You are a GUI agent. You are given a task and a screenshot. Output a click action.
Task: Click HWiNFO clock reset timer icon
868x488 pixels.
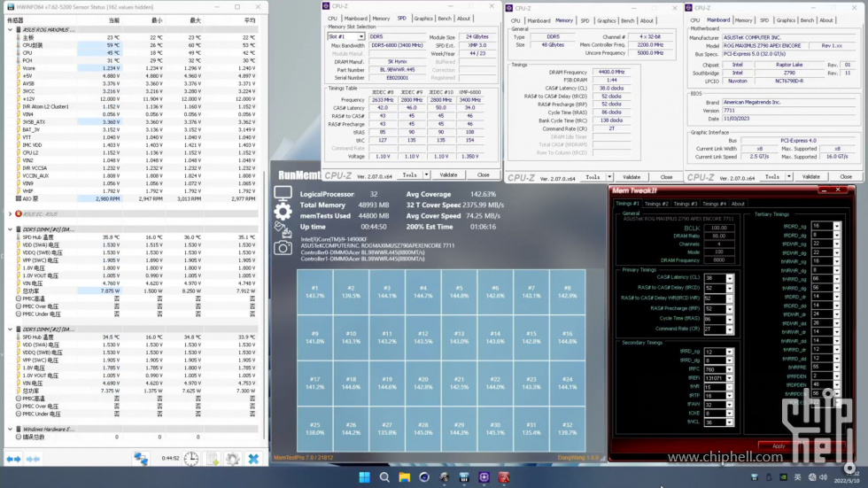[191, 459]
